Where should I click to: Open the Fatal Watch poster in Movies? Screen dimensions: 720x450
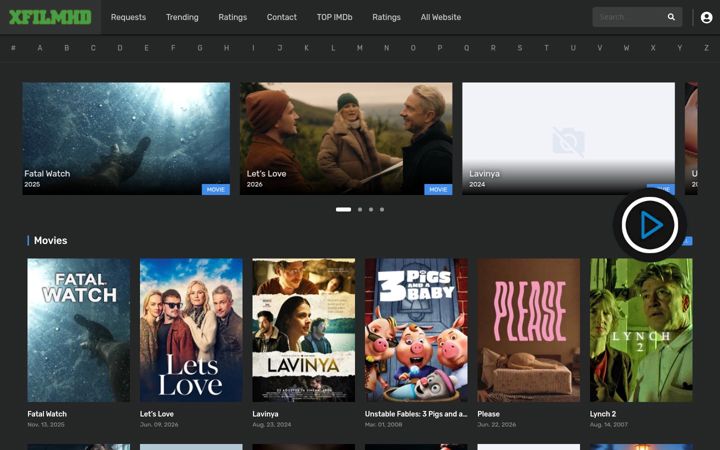pyautogui.click(x=79, y=330)
